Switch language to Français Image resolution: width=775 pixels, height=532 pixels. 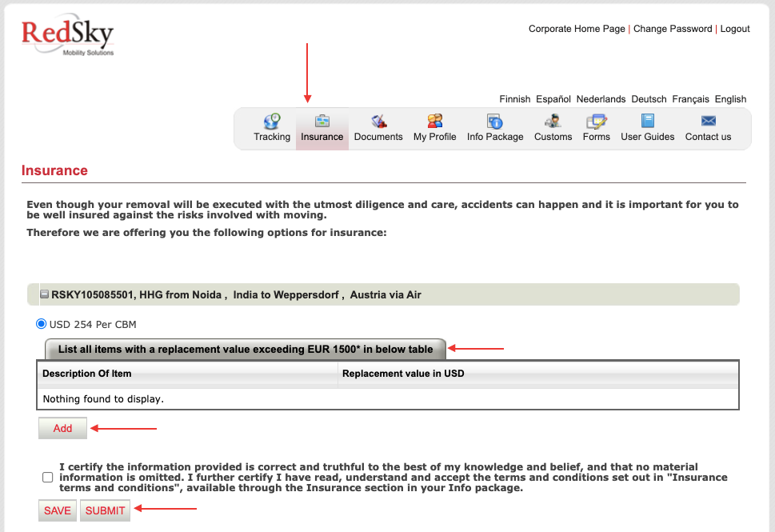(690, 99)
